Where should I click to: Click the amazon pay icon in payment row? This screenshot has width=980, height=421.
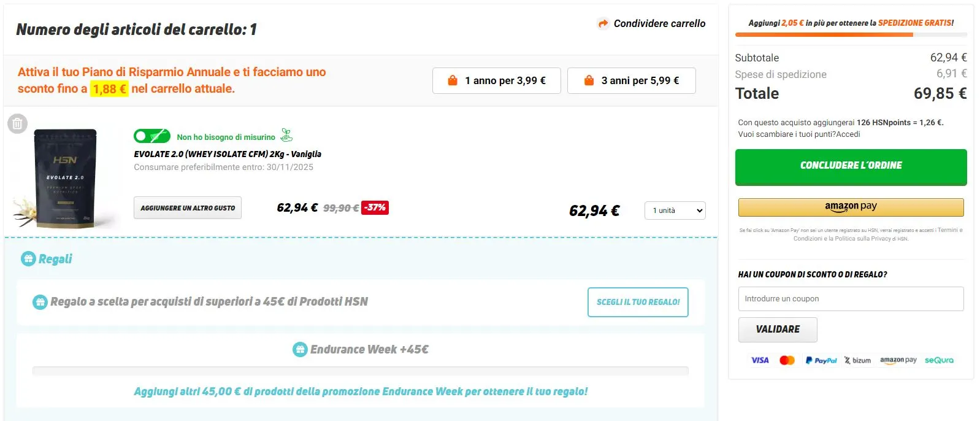pos(898,360)
